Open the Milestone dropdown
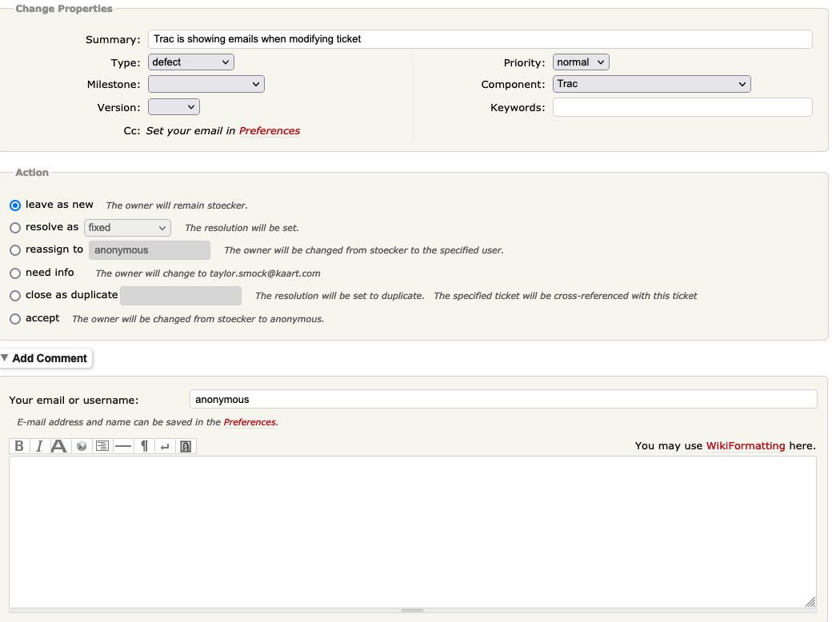 click(206, 84)
